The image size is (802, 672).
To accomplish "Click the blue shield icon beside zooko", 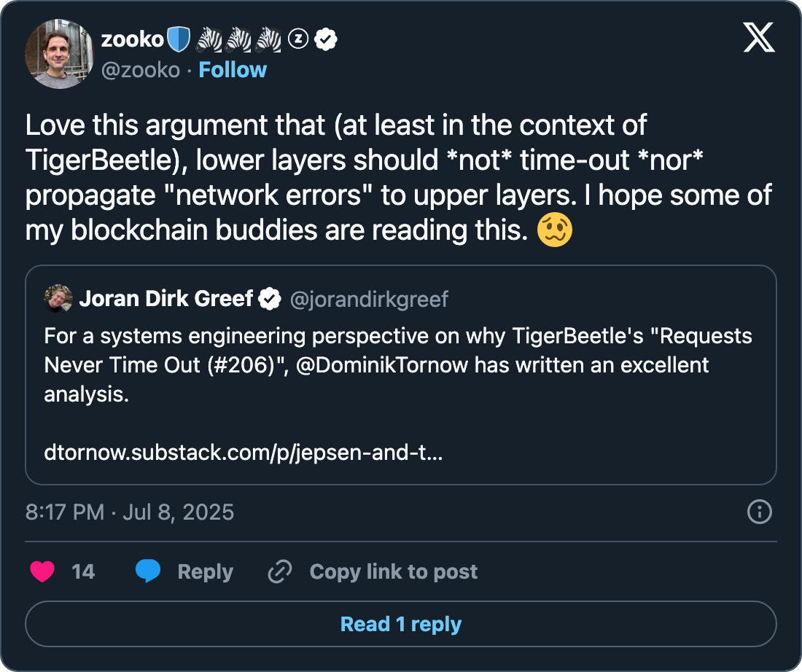I will pos(179,40).
